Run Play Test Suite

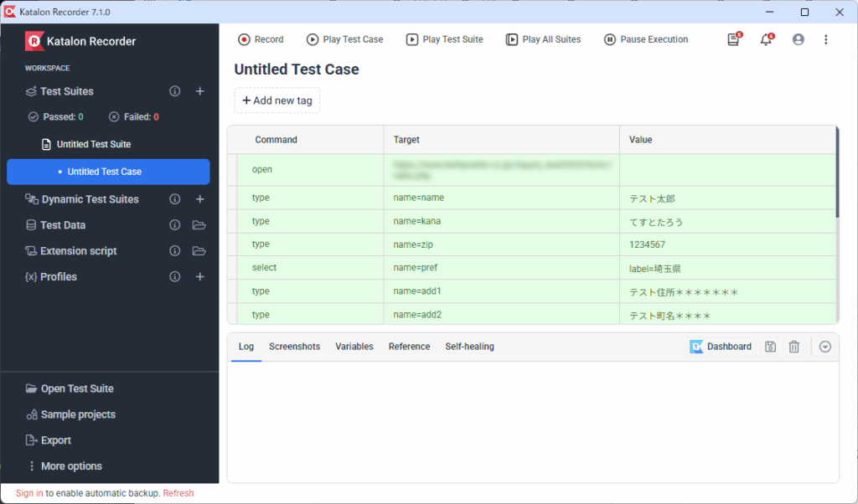(x=445, y=39)
